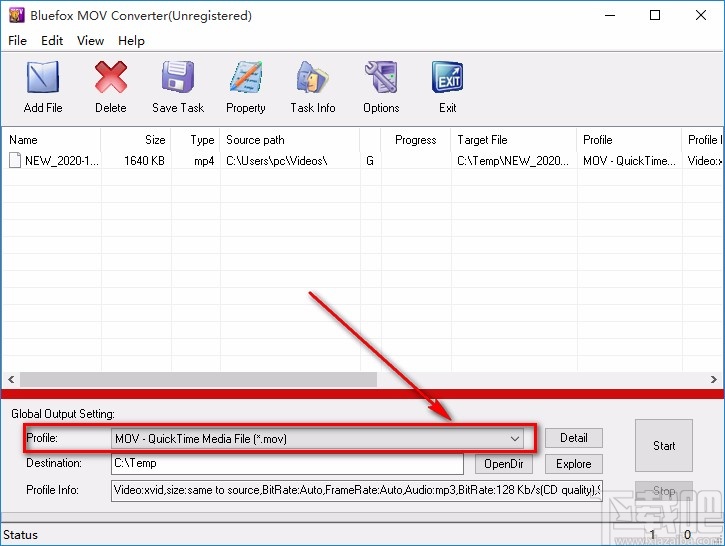Close the Bluefox MOV Converter window

point(700,15)
